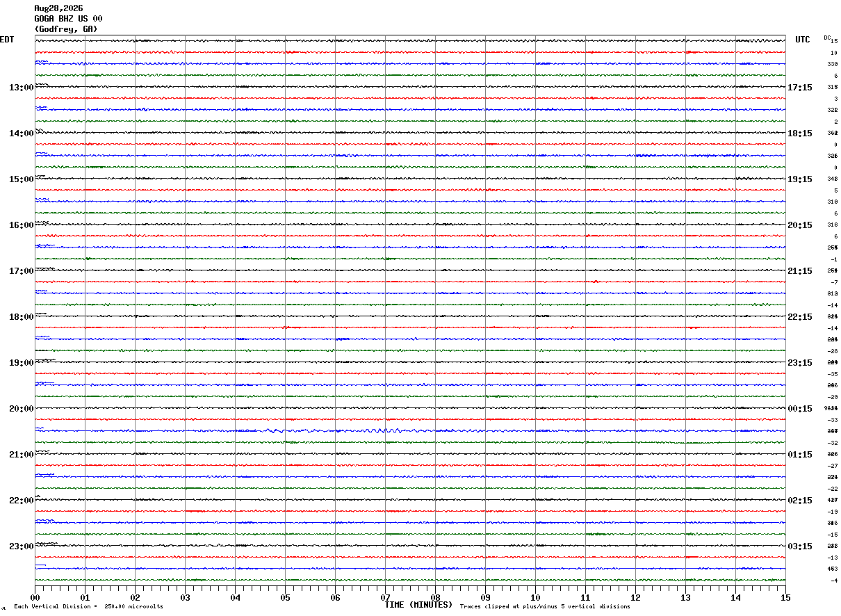Image resolution: width=841 pixels, height=616 pixels.
Task: Click the 18:00 EDT time label
Action: [x=21, y=317]
